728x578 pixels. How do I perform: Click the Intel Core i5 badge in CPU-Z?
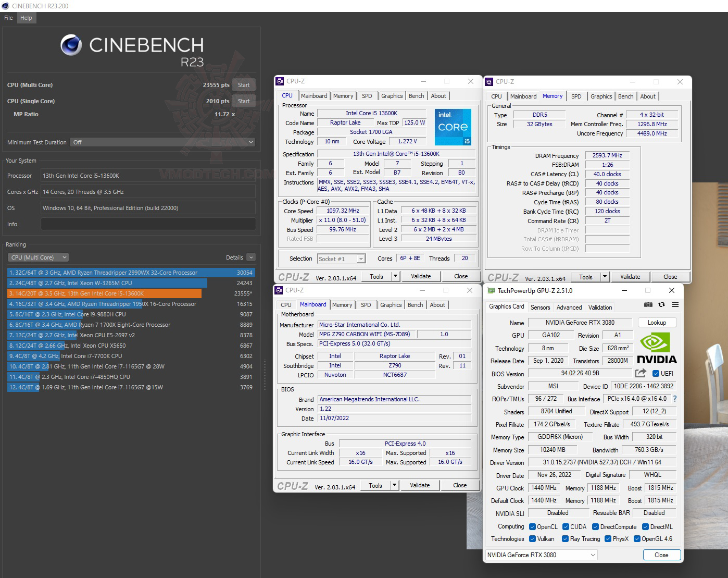453,127
